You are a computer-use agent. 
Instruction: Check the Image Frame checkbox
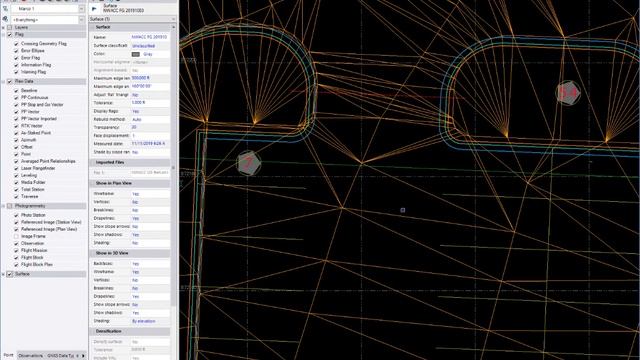[16, 236]
